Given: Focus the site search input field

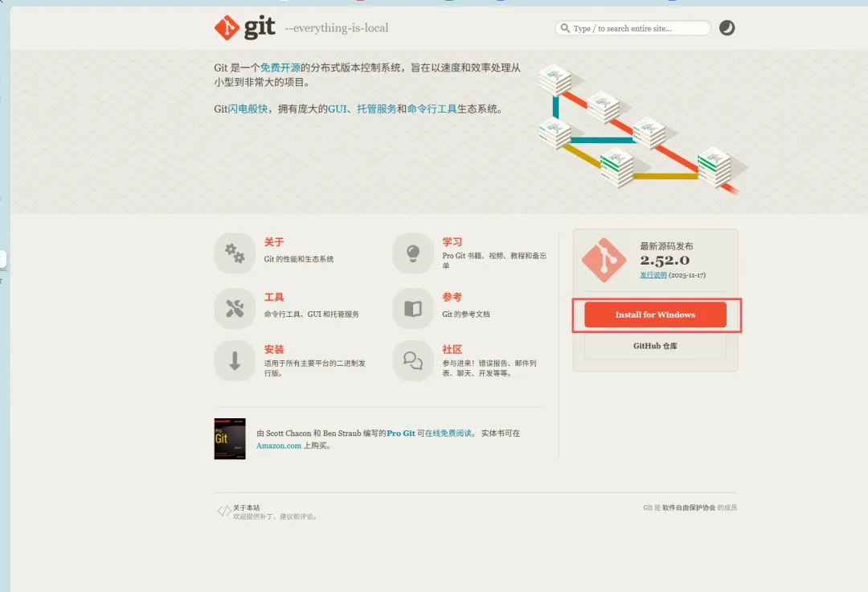Looking at the screenshot, I should 633,28.
